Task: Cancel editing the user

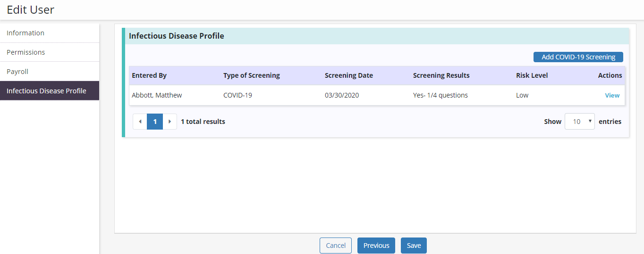Action: (336, 246)
